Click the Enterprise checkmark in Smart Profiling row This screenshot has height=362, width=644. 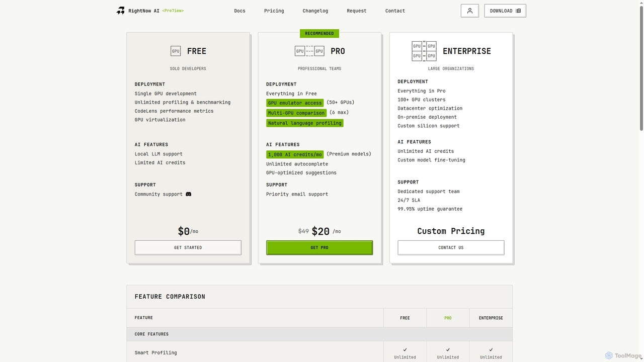click(491, 349)
